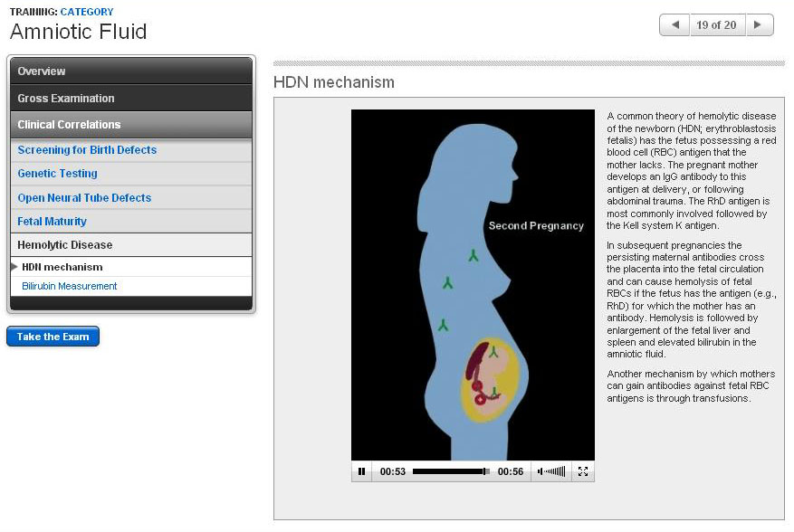Screen dimensions: 794x532
Task: Select the Hemolytic Disease topic
Action: point(65,245)
